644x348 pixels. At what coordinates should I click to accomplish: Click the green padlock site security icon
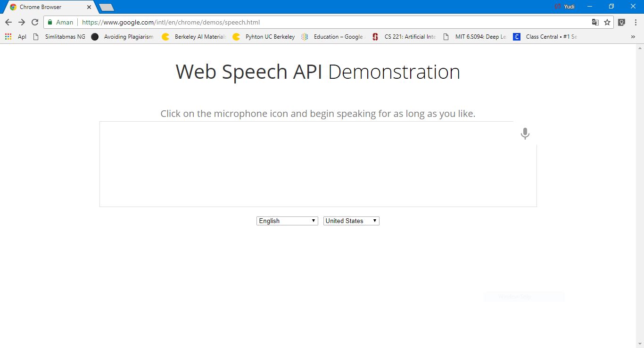click(50, 22)
